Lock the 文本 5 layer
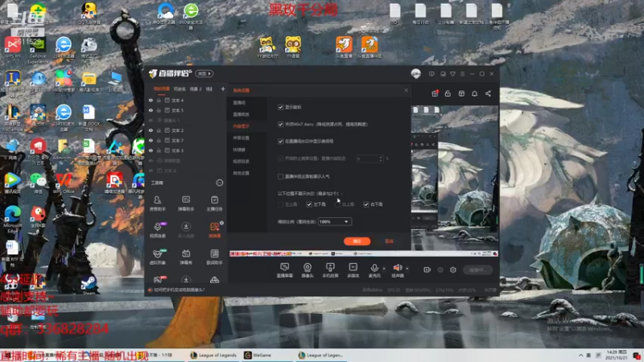 coord(159,110)
